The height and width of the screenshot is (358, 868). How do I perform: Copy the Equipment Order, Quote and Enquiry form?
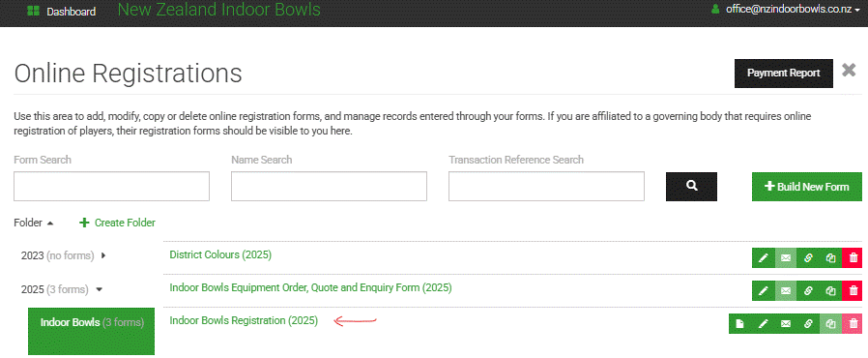coord(830,290)
